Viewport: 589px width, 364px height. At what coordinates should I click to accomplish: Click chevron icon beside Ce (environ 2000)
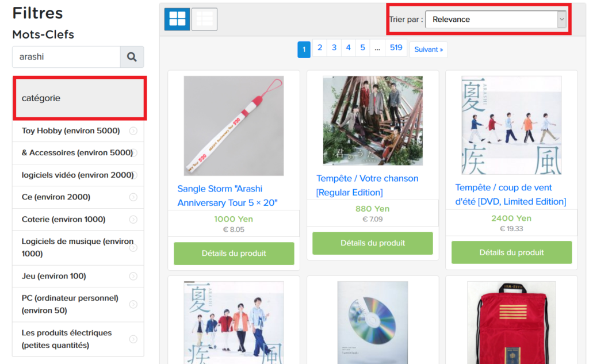[133, 197]
